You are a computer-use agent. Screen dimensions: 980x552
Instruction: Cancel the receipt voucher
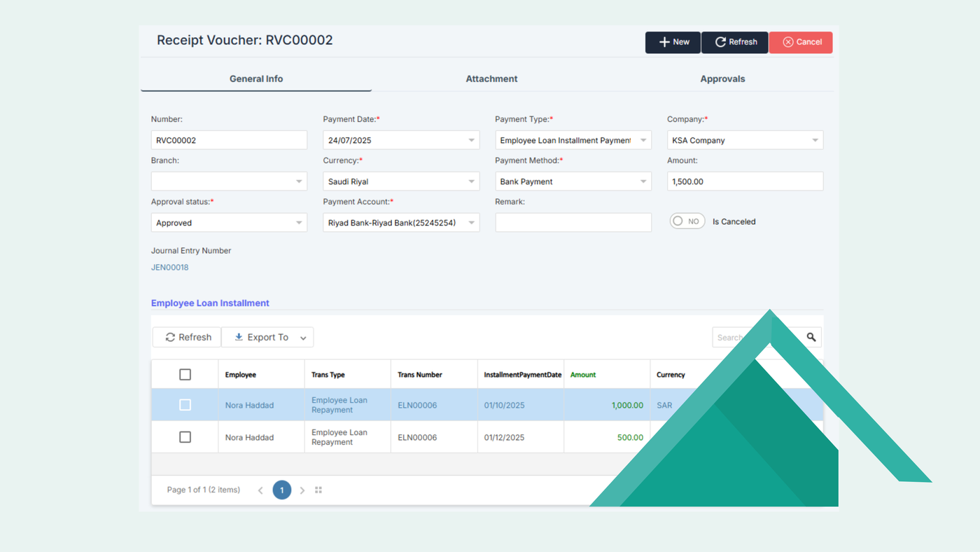[801, 42]
